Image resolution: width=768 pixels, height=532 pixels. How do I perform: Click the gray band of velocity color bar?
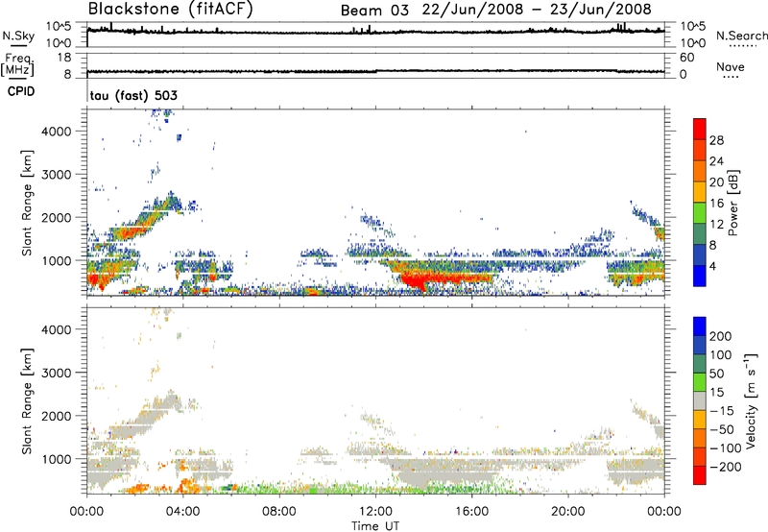(700, 401)
